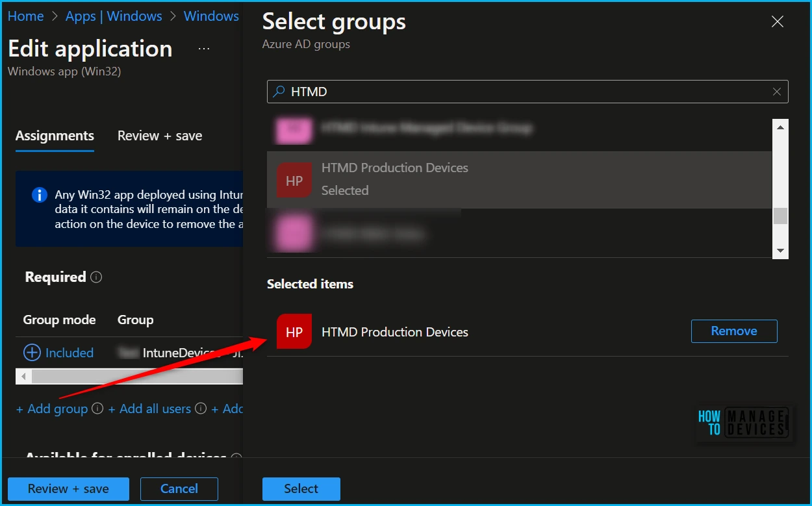Go to Apps | Windows breadcrumb

[114, 16]
